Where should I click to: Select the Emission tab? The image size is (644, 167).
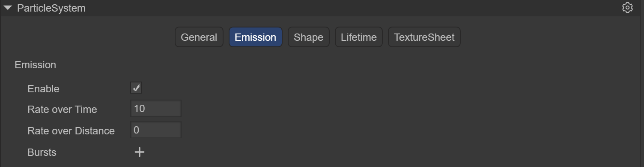(255, 37)
